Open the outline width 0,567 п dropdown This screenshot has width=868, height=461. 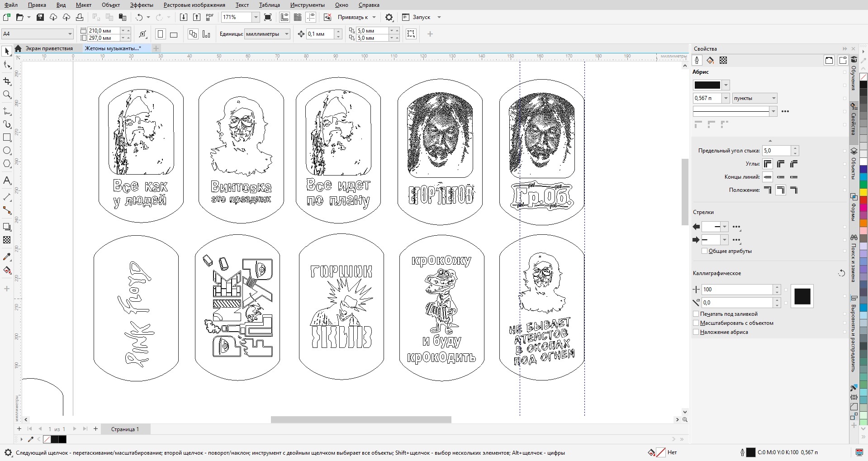point(726,98)
